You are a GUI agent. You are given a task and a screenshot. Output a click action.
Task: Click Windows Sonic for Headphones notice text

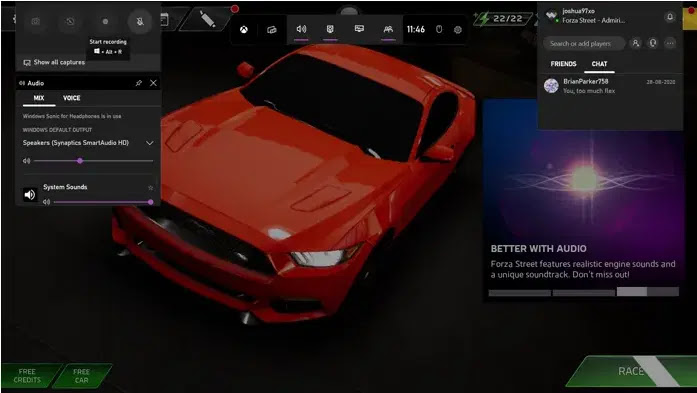[72, 116]
